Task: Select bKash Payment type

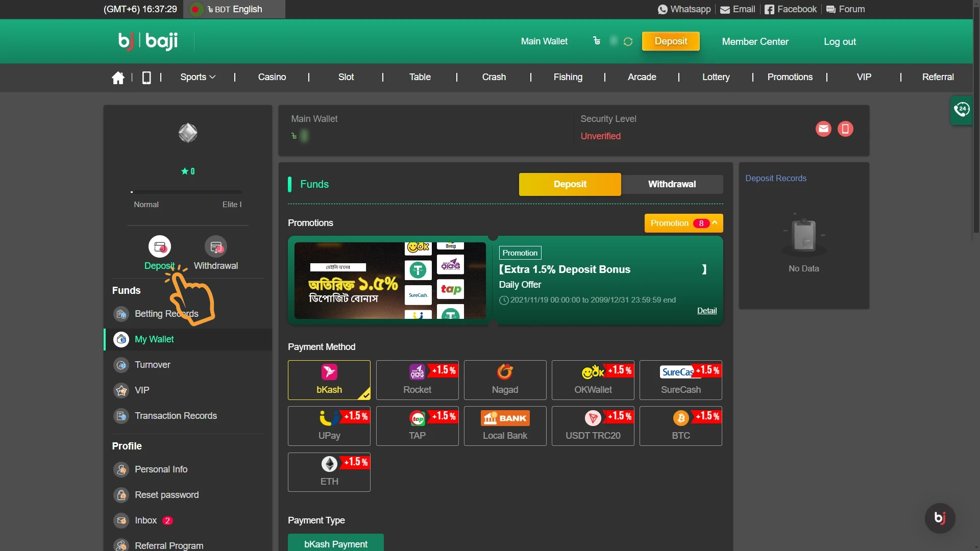Action: coord(336,543)
